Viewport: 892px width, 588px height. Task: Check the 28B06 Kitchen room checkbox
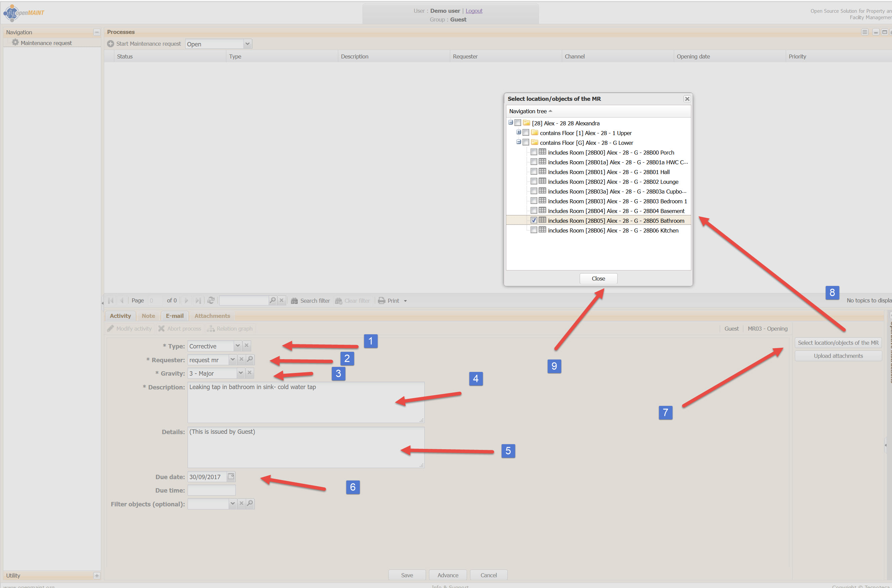click(534, 230)
